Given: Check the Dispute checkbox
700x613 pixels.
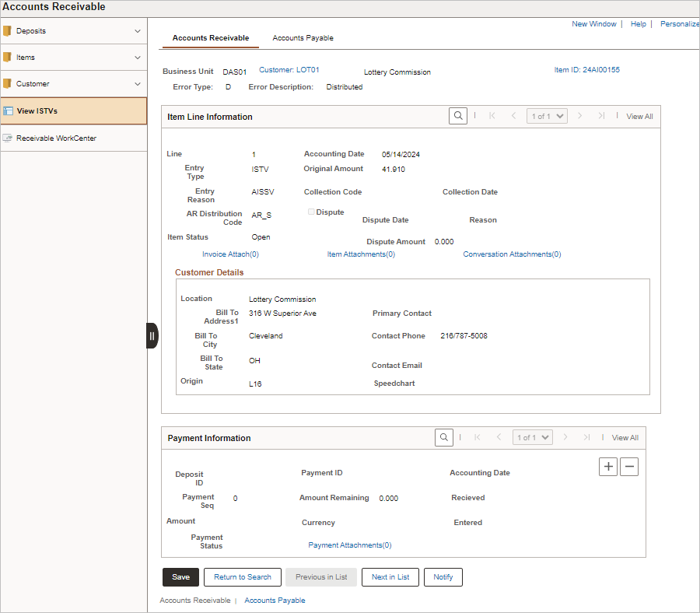Looking at the screenshot, I should [310, 211].
